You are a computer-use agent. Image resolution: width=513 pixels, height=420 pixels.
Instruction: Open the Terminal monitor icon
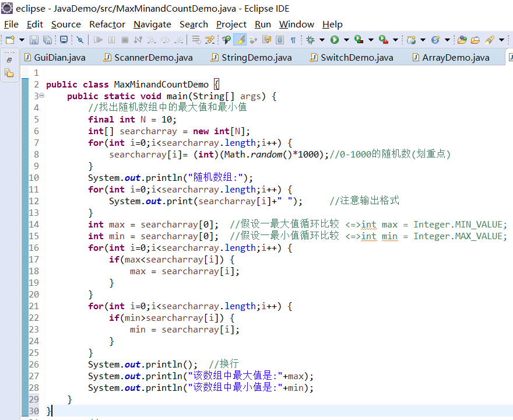tap(64, 40)
